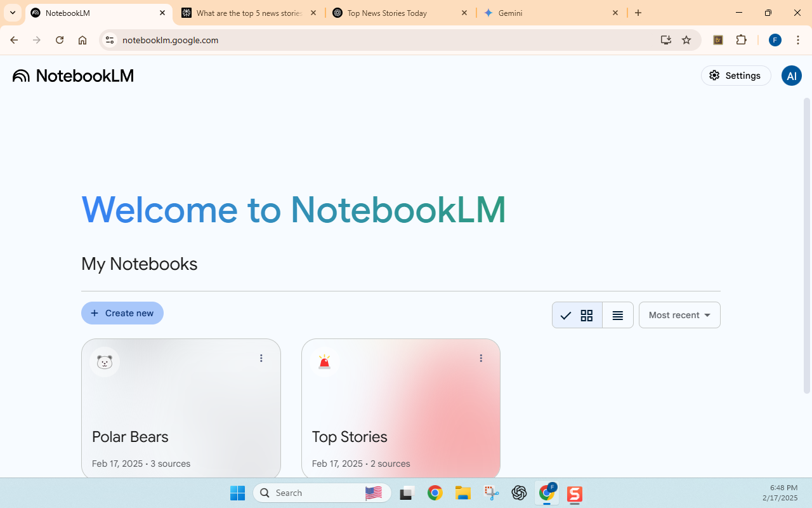Switch to list view for notebooks
Screen dimensions: 812x508
pos(617,314)
